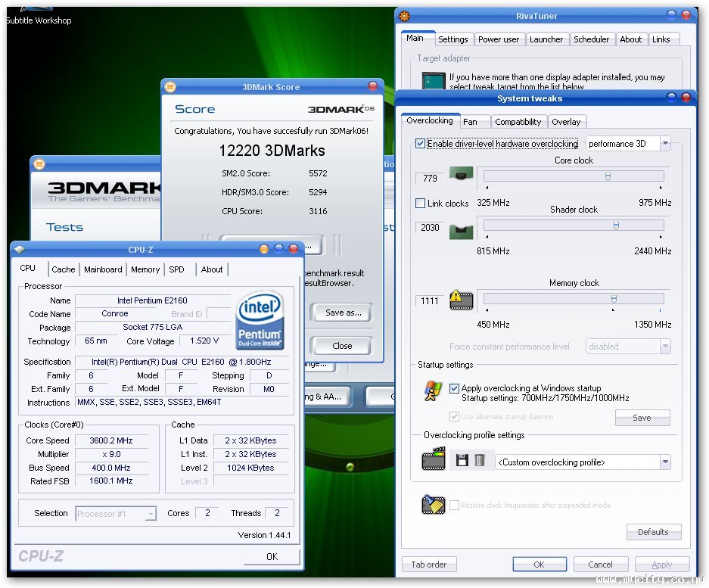709x588 pixels.
Task: Switch to the Fan tab
Action: pyautogui.click(x=474, y=122)
